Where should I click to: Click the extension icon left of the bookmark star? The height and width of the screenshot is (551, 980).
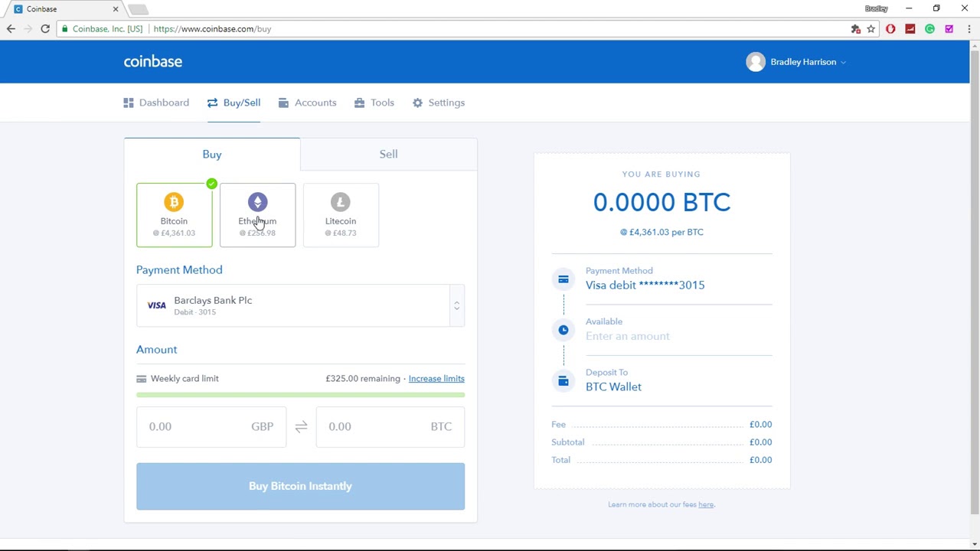tap(856, 29)
